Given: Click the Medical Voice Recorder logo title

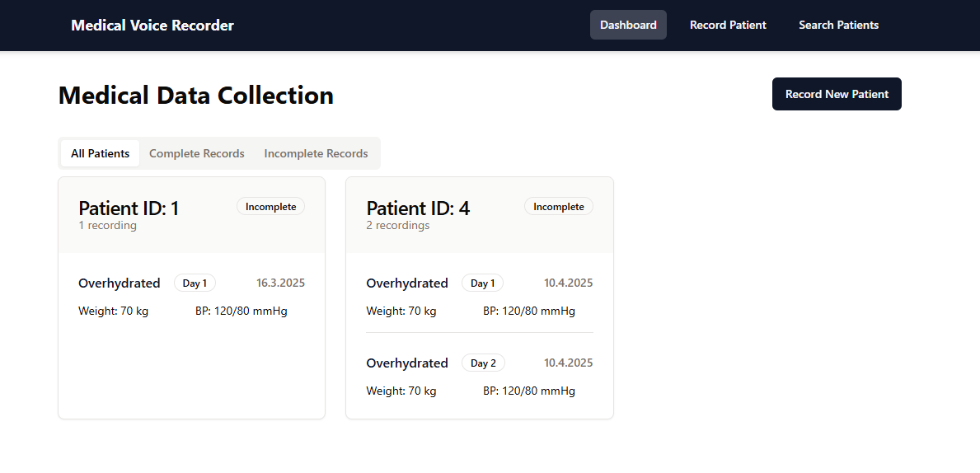Looking at the screenshot, I should click(152, 26).
